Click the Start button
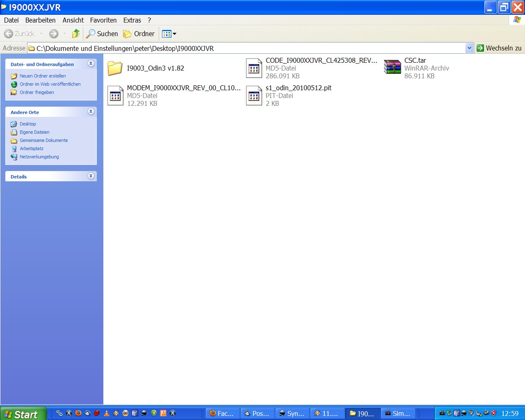 pos(23,414)
